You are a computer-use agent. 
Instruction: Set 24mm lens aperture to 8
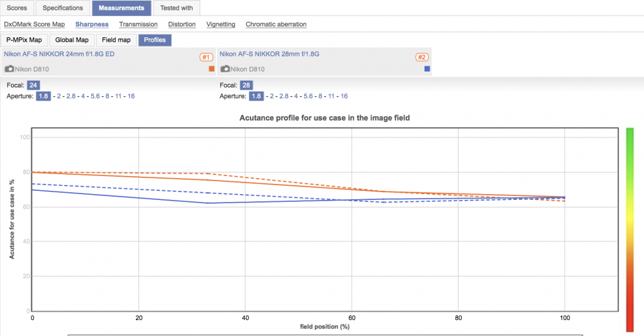pyautogui.click(x=107, y=96)
